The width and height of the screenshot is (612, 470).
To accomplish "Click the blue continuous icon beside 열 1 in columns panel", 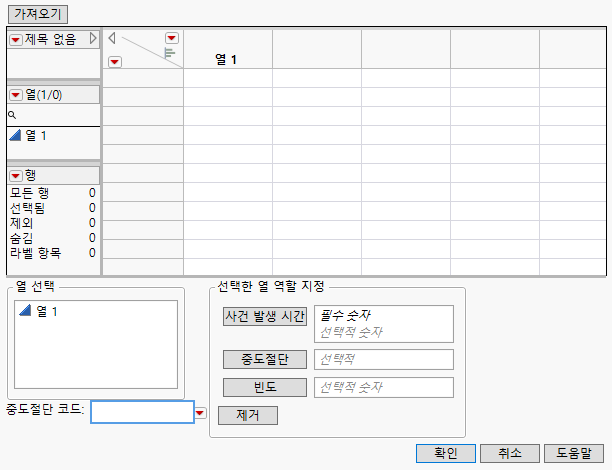I will coord(15,135).
